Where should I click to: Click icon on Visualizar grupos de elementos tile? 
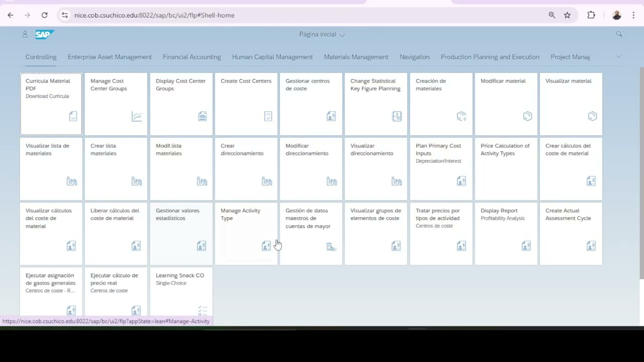396,246
